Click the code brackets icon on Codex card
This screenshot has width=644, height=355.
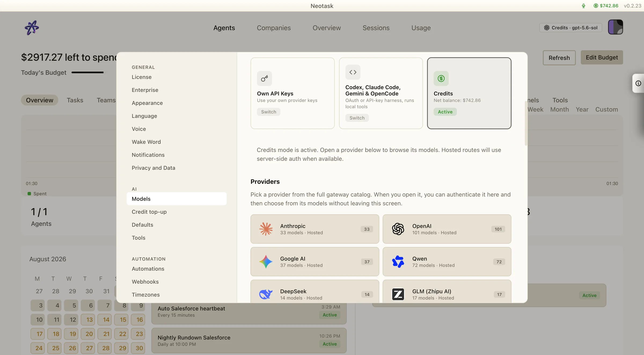(x=353, y=72)
